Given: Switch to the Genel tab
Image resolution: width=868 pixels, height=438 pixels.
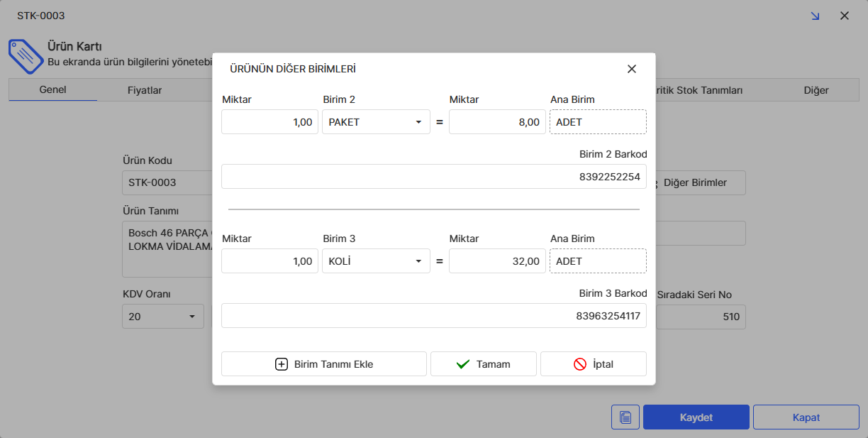Looking at the screenshot, I should pyautogui.click(x=52, y=90).
